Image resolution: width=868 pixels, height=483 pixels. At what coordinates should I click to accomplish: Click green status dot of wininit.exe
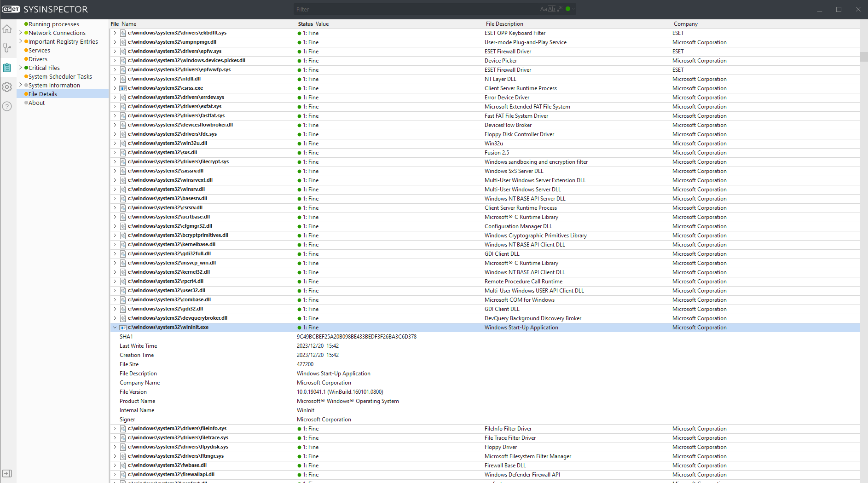(x=300, y=328)
